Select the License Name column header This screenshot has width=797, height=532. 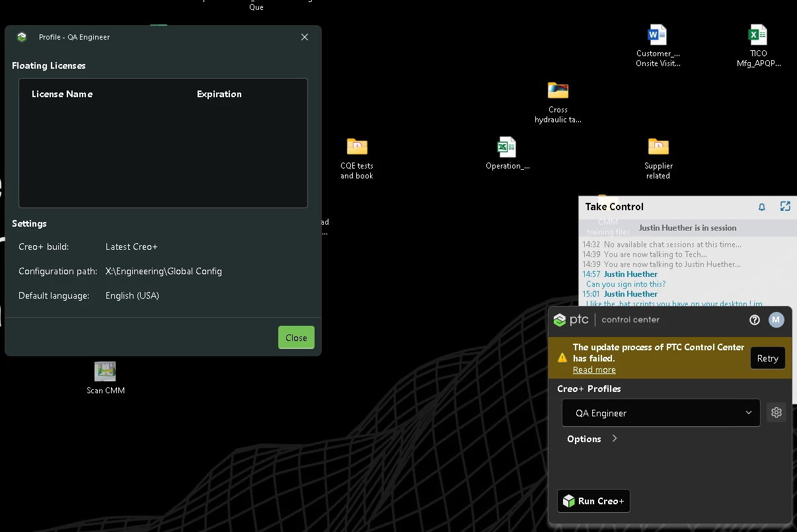pyautogui.click(x=62, y=94)
